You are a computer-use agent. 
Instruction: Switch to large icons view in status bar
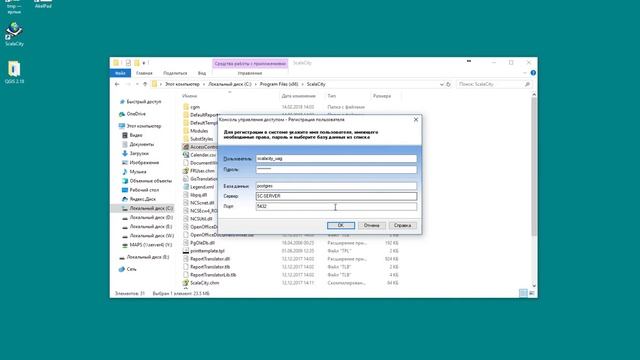pyautogui.click(x=531, y=293)
